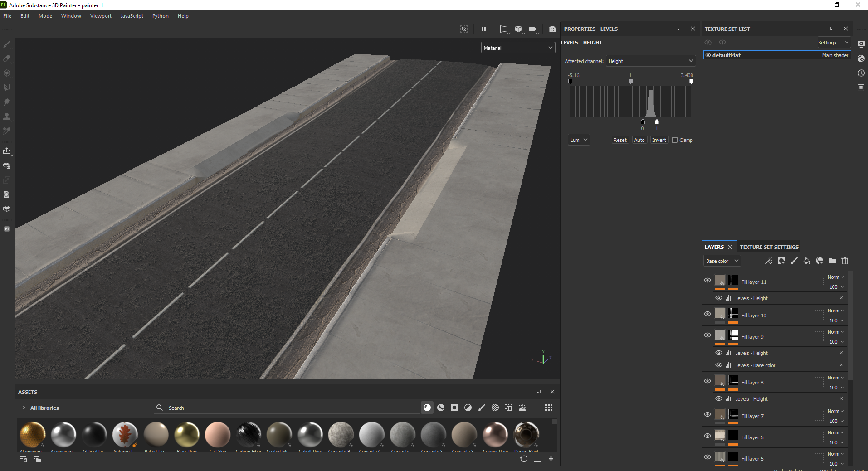
Task: Open the Viewport menu
Action: click(101, 16)
